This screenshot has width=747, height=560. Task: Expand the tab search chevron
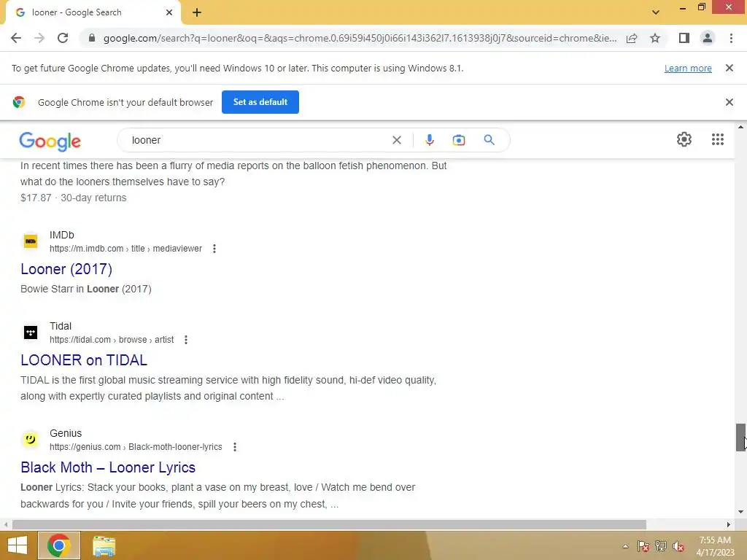(x=656, y=12)
